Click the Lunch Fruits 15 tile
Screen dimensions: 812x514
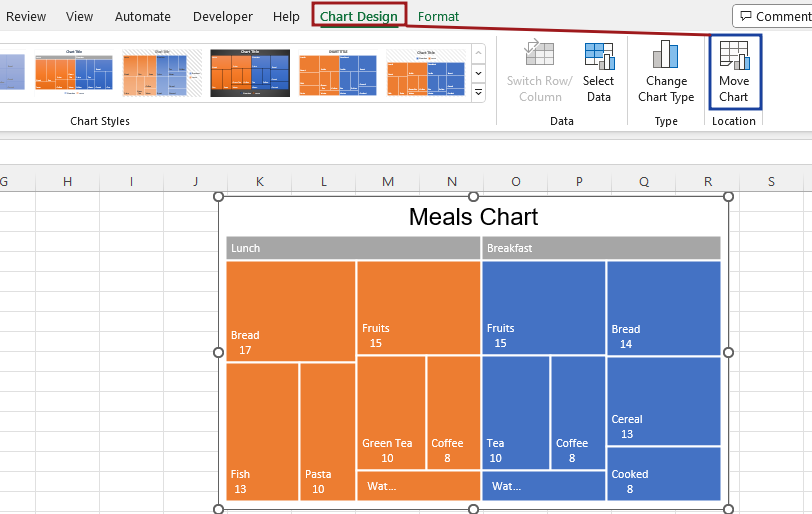click(418, 307)
